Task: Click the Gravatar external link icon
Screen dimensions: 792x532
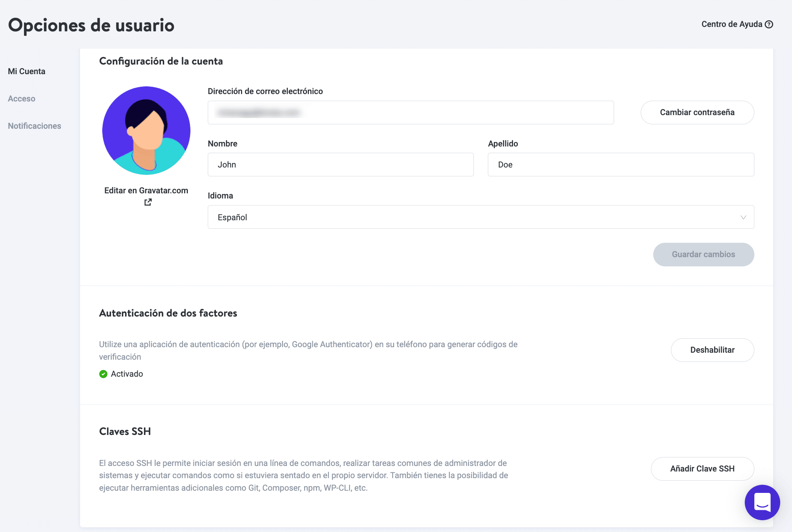Action: (x=148, y=202)
